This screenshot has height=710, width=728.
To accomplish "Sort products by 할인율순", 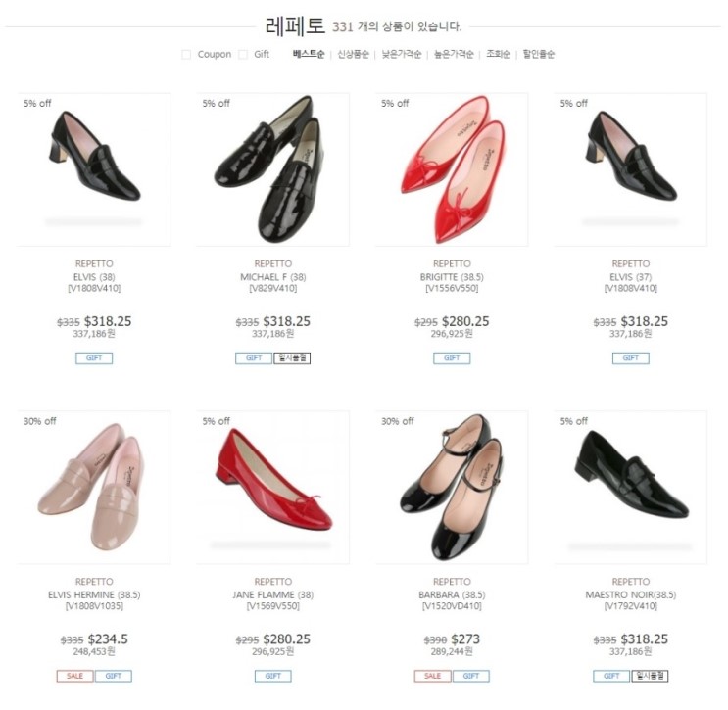I will coord(539,54).
